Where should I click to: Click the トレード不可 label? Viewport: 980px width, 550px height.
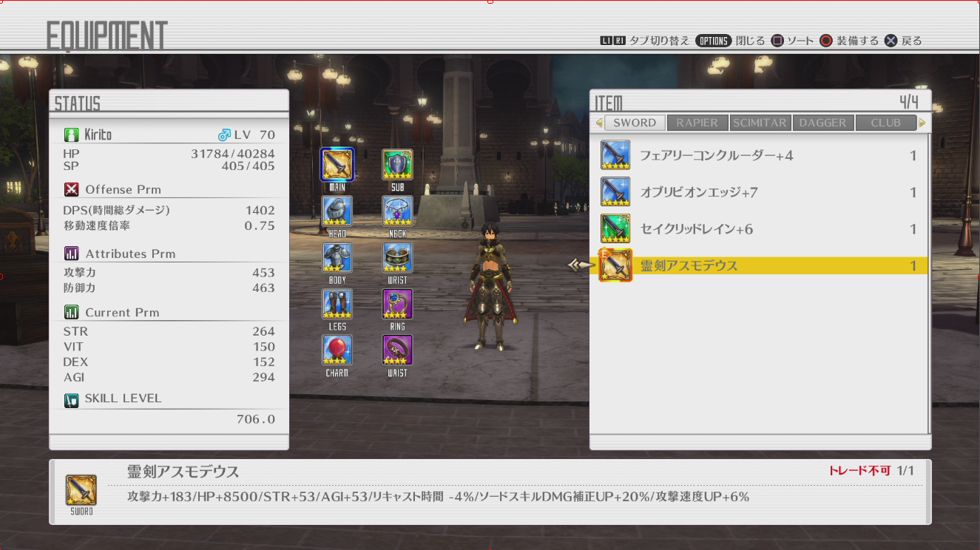click(859, 471)
